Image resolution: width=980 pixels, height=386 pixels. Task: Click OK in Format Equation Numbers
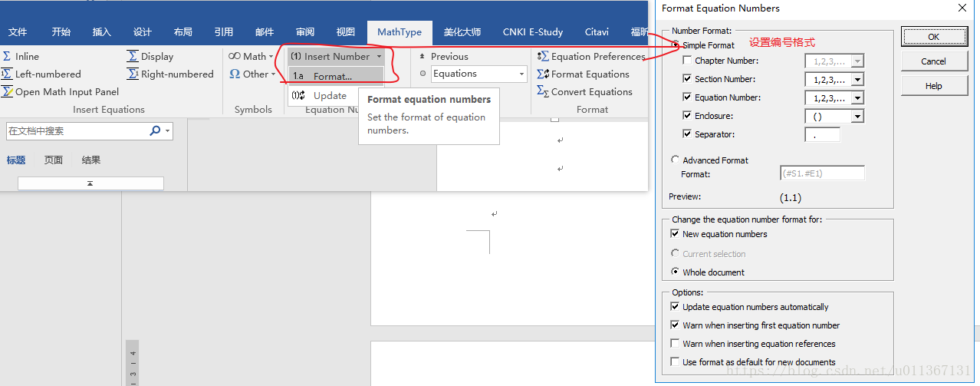tap(933, 36)
